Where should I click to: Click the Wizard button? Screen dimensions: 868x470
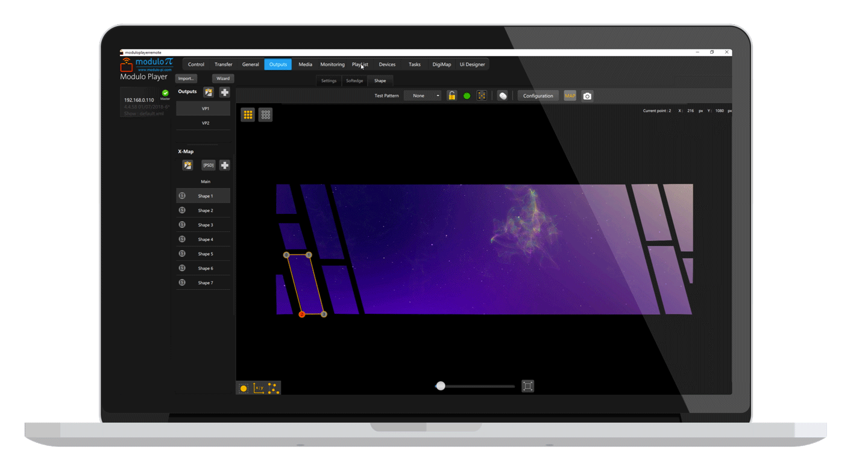coord(223,78)
